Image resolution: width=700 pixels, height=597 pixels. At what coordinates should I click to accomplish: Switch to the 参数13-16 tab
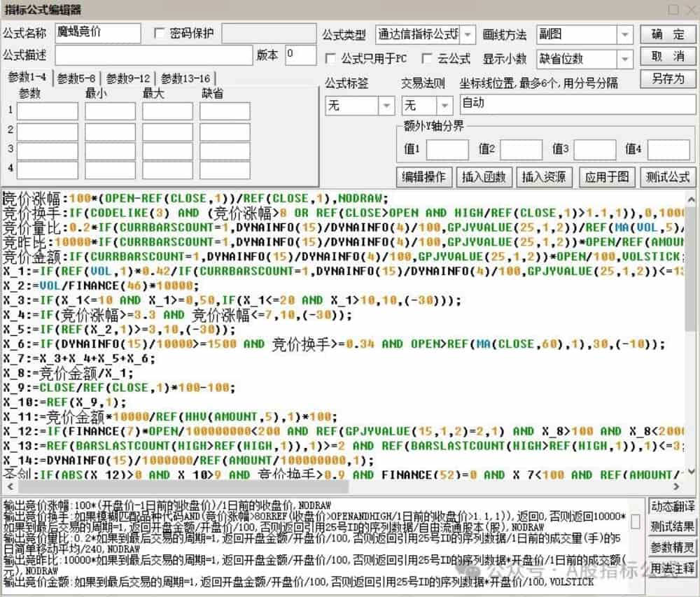pyautogui.click(x=185, y=78)
